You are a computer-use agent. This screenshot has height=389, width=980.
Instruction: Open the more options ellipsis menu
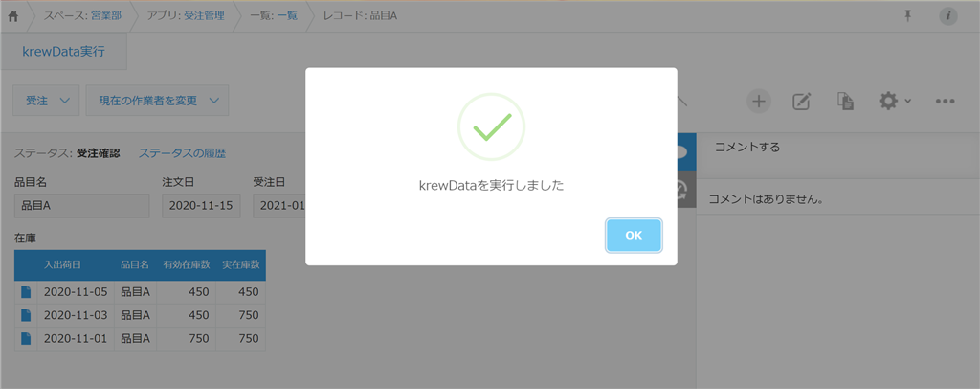click(x=945, y=101)
